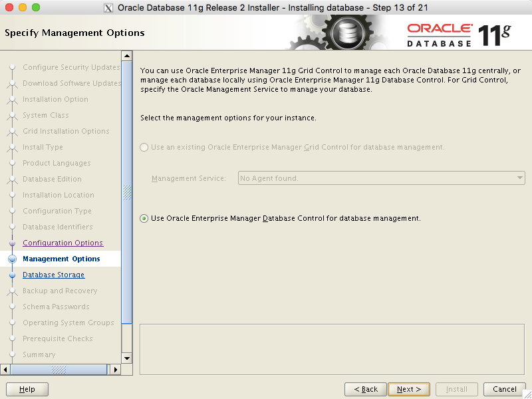Select the Prerequisite Checks step
Image resolution: width=532 pixels, height=399 pixels.
(59, 338)
